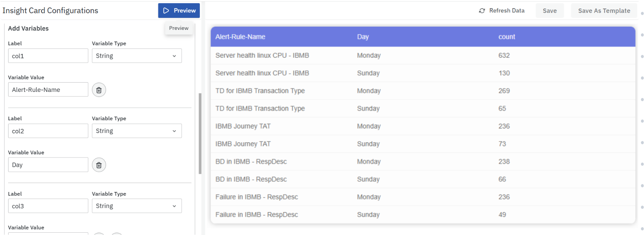
Task: Open Variable Type dropdown for col1
Action: (x=136, y=56)
